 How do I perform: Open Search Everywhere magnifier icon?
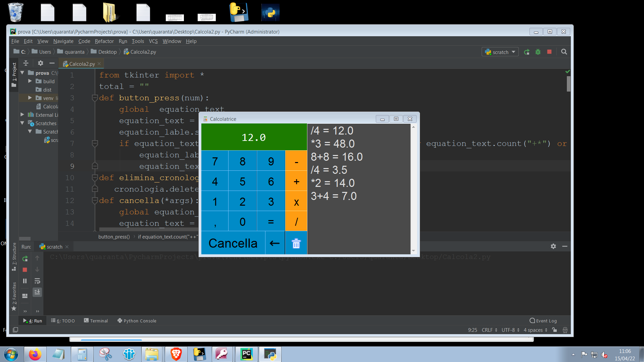564,52
